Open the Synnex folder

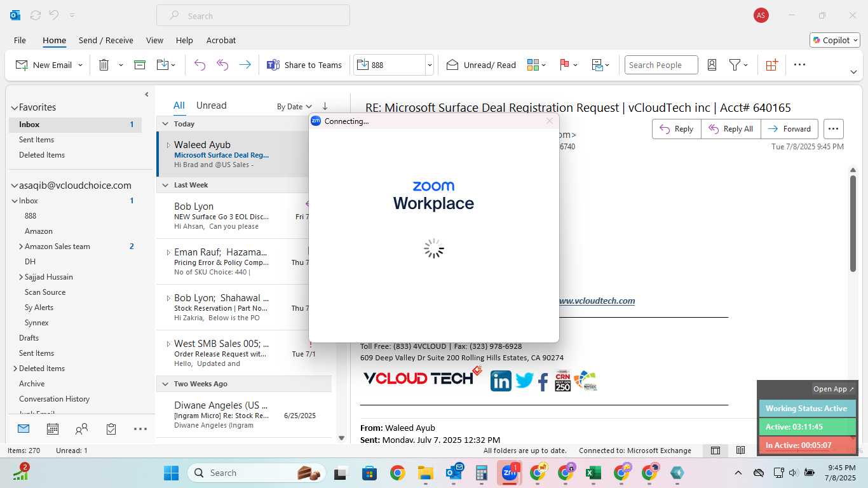click(x=37, y=323)
